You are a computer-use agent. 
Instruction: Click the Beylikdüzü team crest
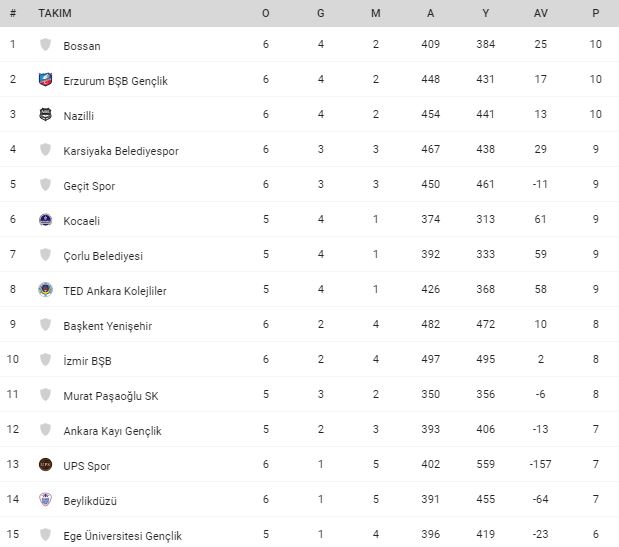point(45,500)
